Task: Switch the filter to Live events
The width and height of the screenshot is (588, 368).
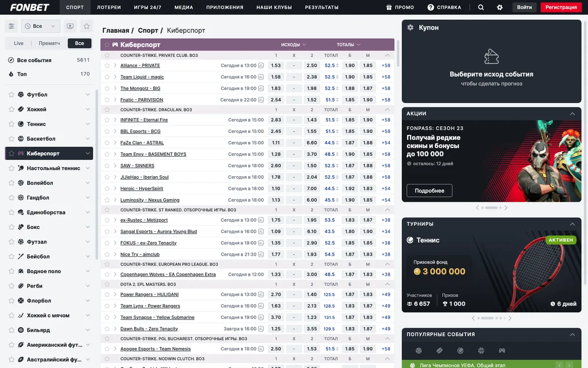Action: (19, 43)
